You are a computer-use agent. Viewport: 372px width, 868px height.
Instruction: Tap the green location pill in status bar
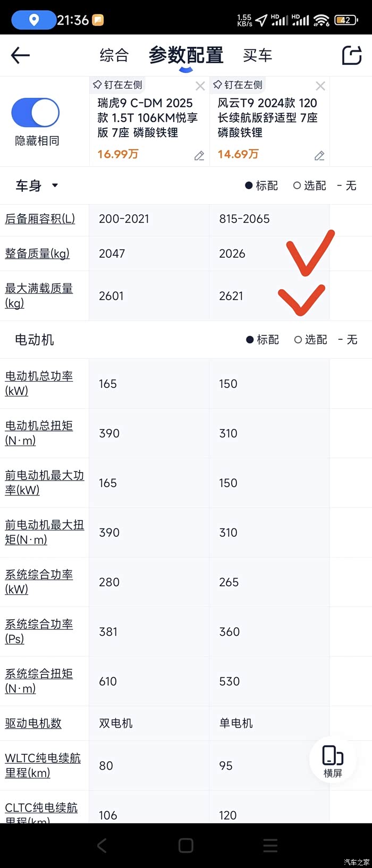click(x=33, y=18)
